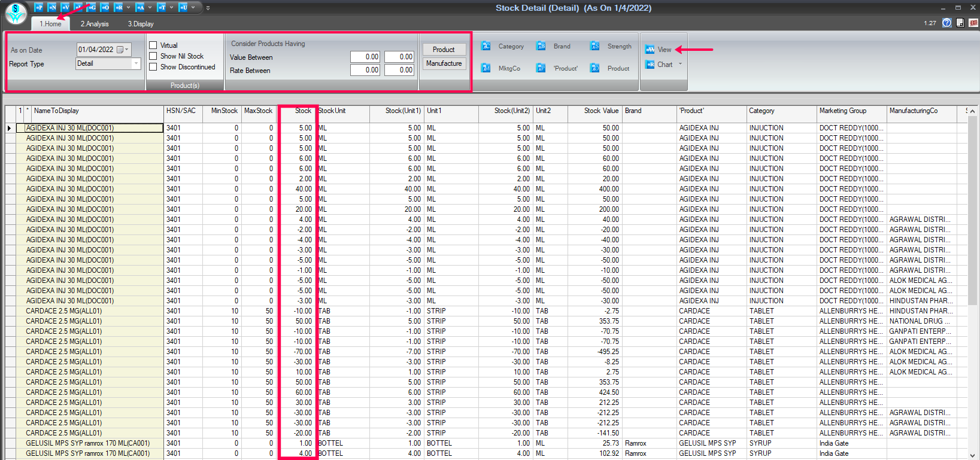Select first AGIDEXA INJ 30 ML(DOC001) row
Viewport: 980px width, 460px height.
[90, 128]
